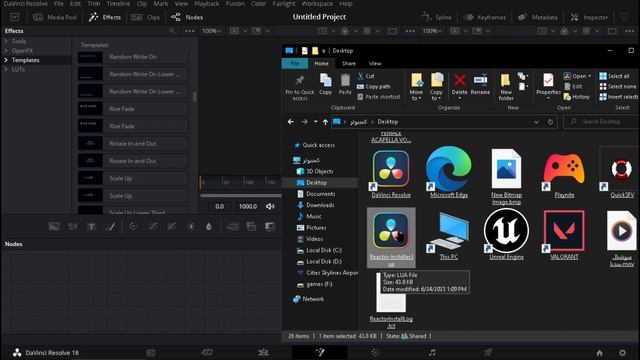
Task: Select the New Bitmap Image.bmp file
Action: (506, 169)
